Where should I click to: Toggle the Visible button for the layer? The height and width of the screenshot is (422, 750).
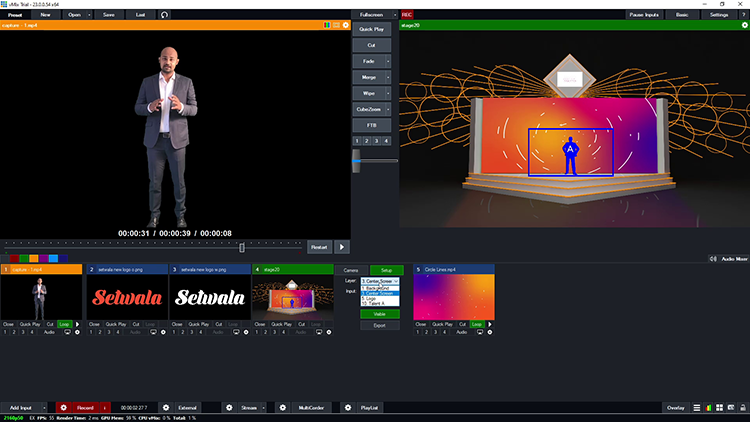coord(379,313)
